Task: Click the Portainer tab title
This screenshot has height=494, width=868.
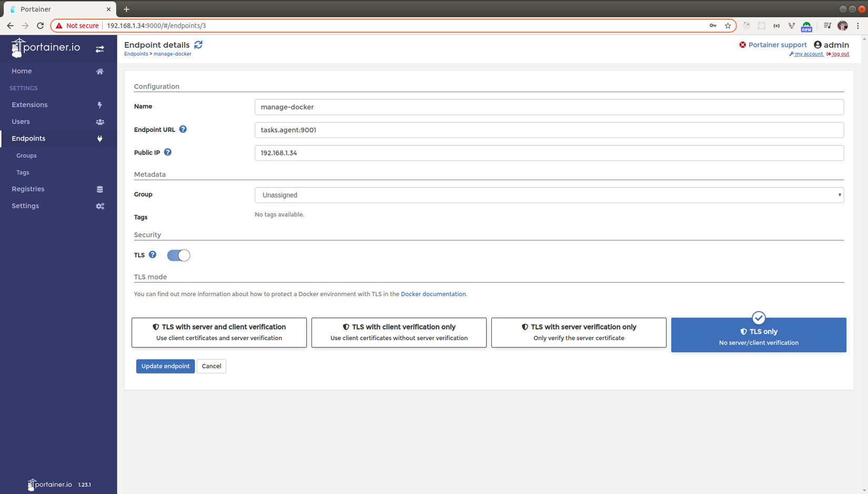Action: (36, 9)
